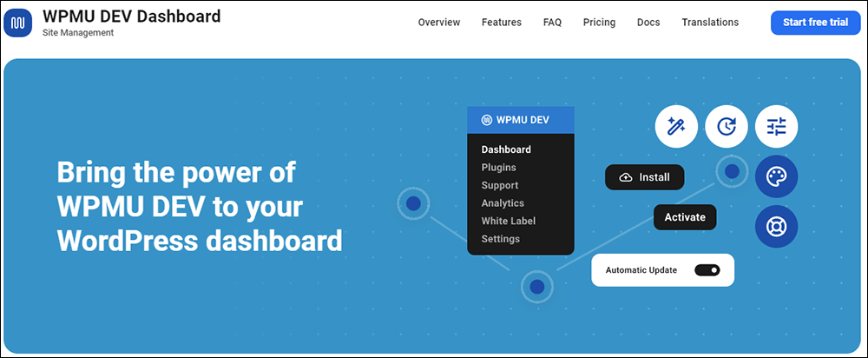Viewport: 868px width, 358px height.
Task: Click the magic wand circle icon
Action: tap(676, 127)
